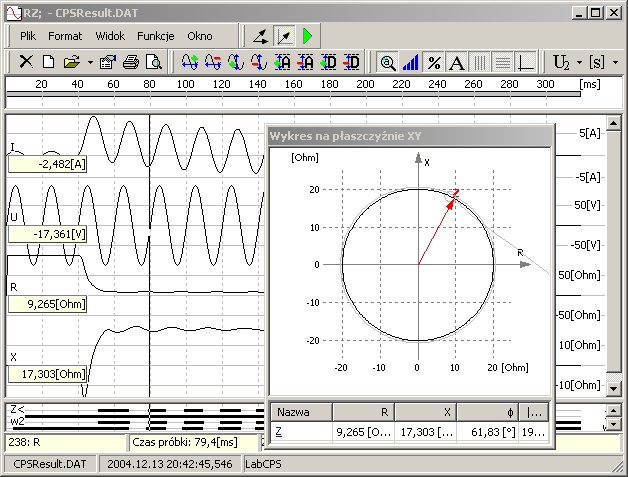Click the zoom magnifier toolbar icon
628x477 pixels.
click(x=388, y=62)
